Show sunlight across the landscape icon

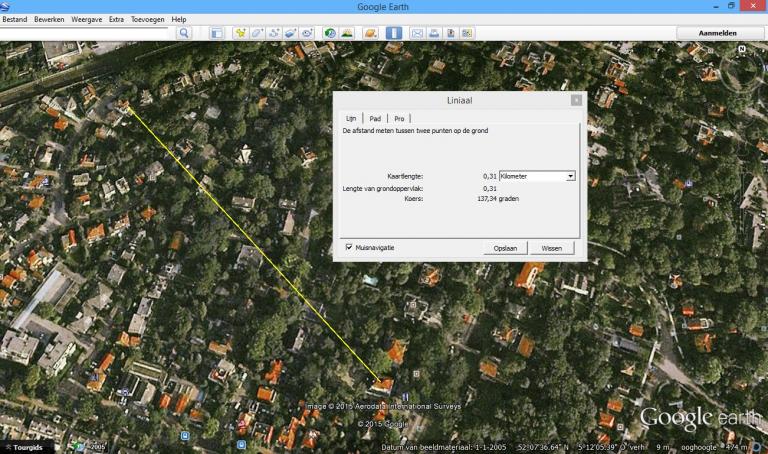[347, 33]
